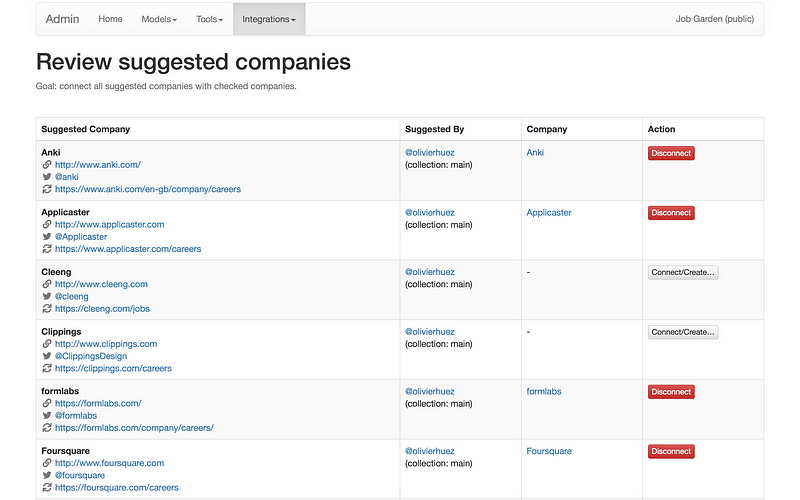Click the refresh icon beside clippings.com/careers
Screen dimensions: 800x500
point(46,368)
